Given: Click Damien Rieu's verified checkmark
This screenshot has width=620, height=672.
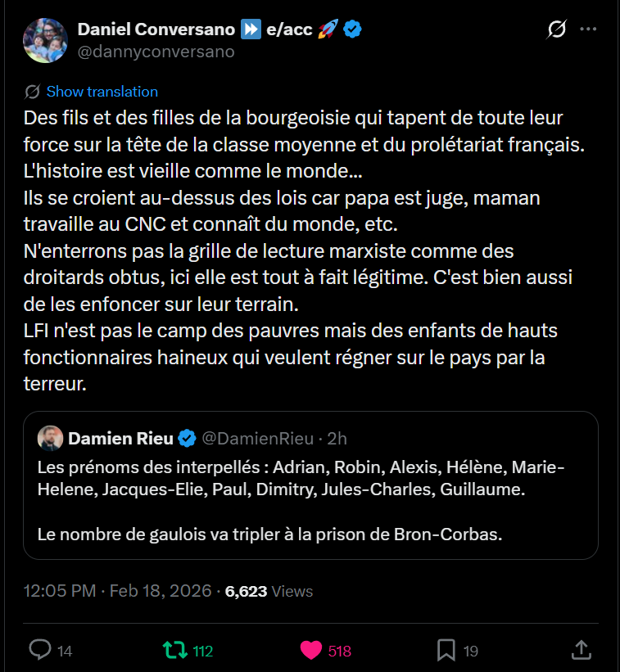Looking at the screenshot, I should pyautogui.click(x=187, y=439).
